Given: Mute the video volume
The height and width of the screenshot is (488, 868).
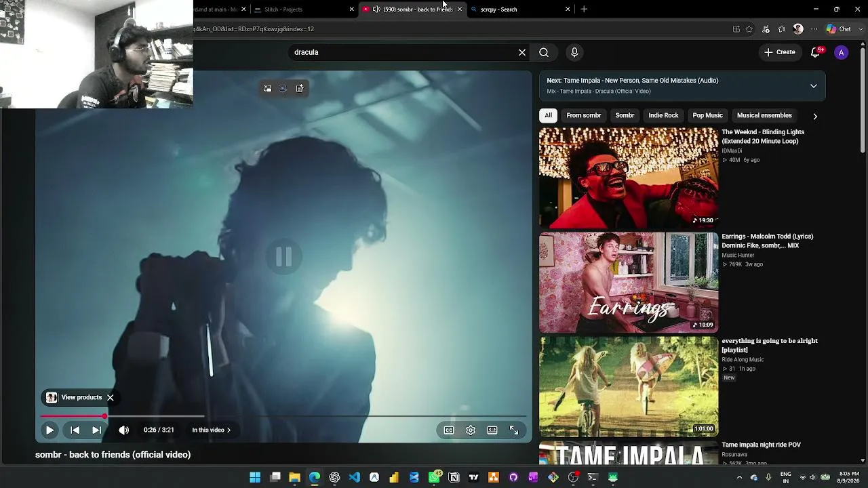Looking at the screenshot, I should tap(123, 430).
